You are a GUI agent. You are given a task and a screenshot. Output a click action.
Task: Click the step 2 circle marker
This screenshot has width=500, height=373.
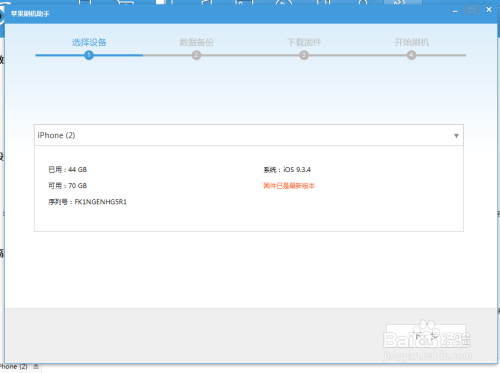[196, 55]
